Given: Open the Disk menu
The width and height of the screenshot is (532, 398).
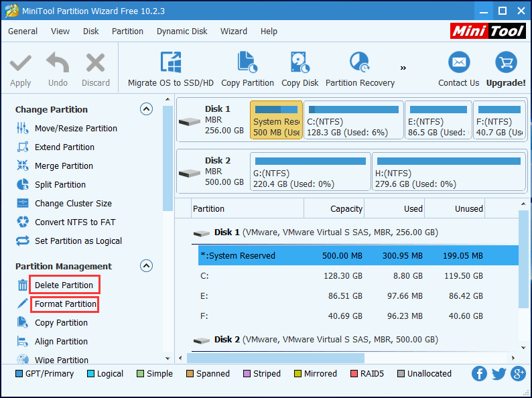Looking at the screenshot, I should coord(91,31).
